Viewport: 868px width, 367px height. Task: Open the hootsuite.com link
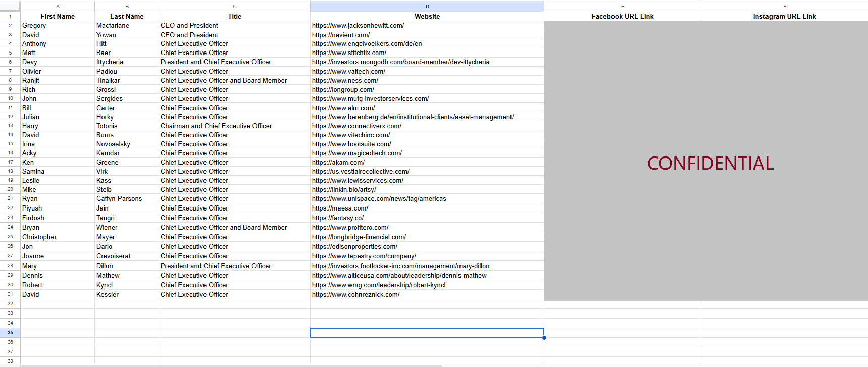351,144
